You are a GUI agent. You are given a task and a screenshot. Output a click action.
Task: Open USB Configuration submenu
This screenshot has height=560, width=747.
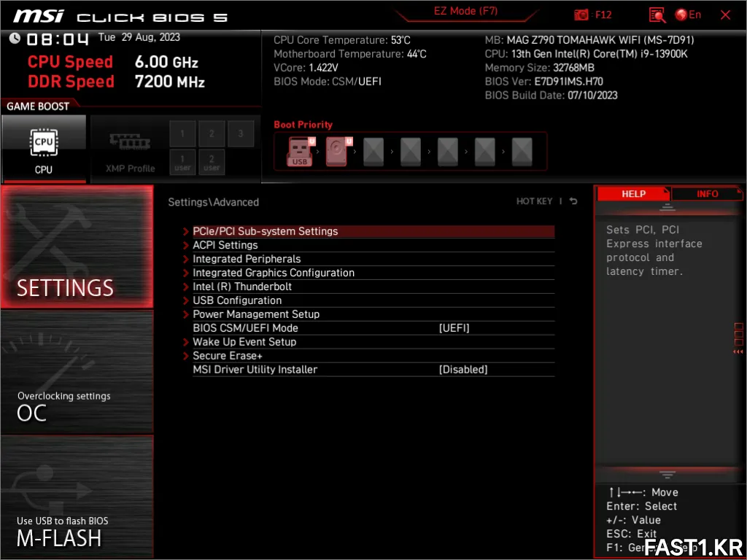pos(373,300)
